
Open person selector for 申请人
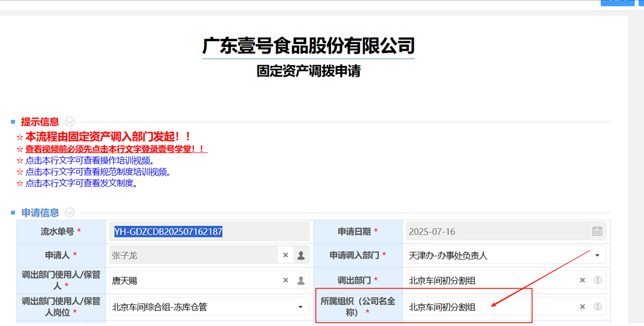(301, 255)
